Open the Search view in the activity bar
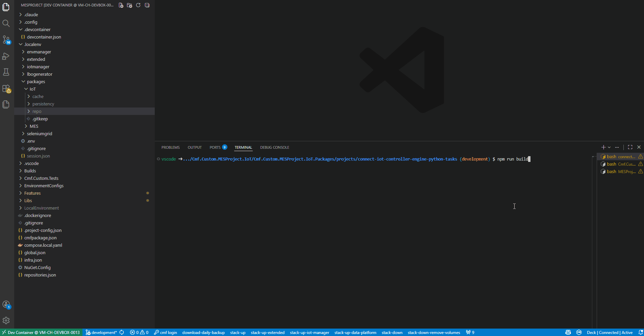This screenshot has height=336, width=644. point(6,23)
